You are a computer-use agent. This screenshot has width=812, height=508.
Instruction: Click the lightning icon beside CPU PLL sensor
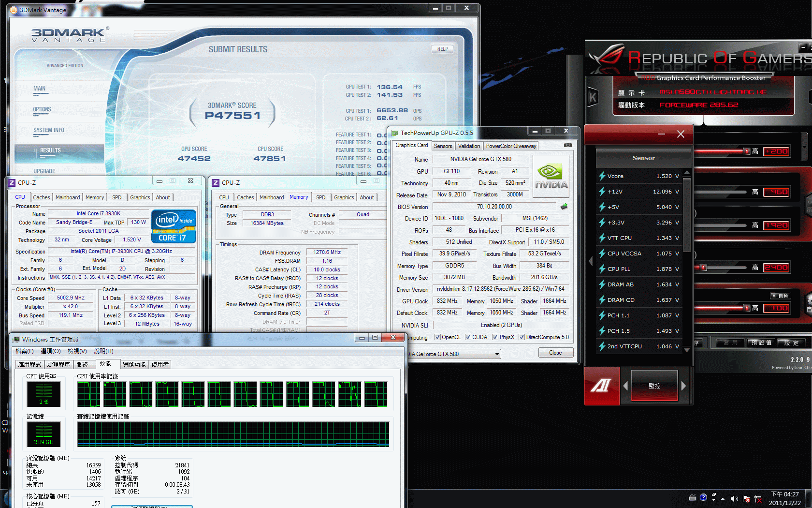(x=602, y=269)
